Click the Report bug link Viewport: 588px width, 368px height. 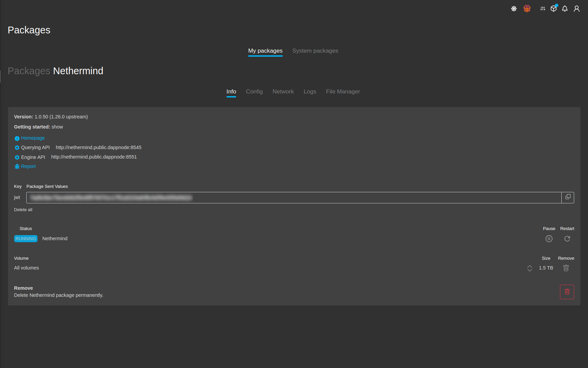click(x=28, y=167)
